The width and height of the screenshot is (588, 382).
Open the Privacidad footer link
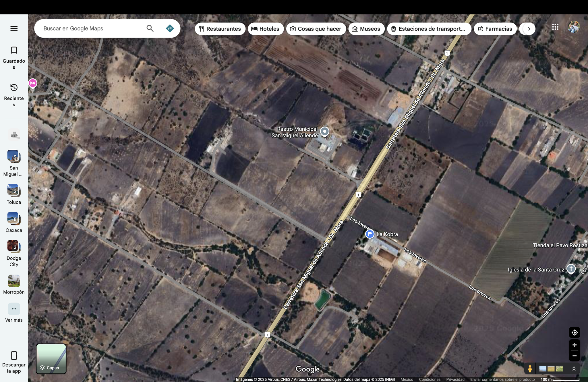[455, 379]
